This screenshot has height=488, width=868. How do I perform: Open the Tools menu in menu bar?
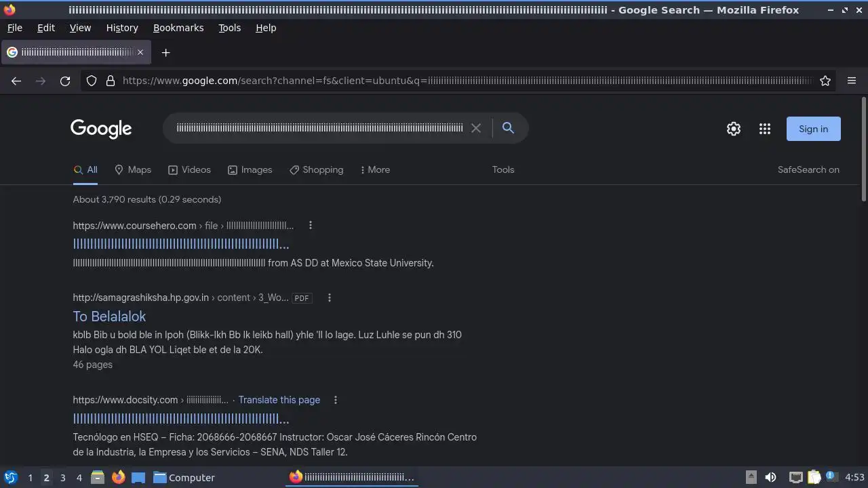229,28
